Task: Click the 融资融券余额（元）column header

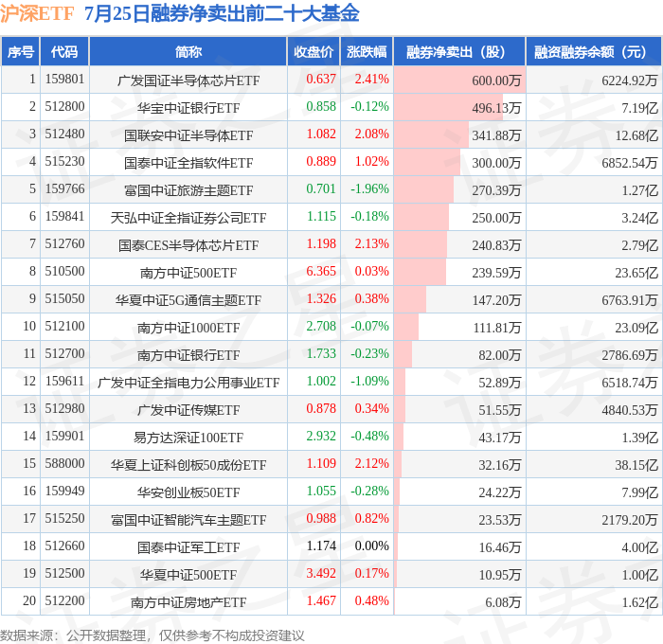Action: (x=594, y=51)
